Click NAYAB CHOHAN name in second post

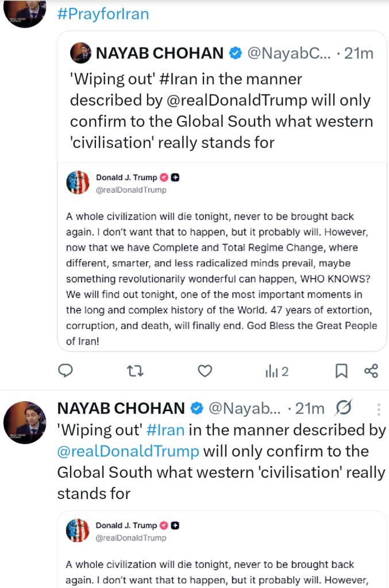121,408
